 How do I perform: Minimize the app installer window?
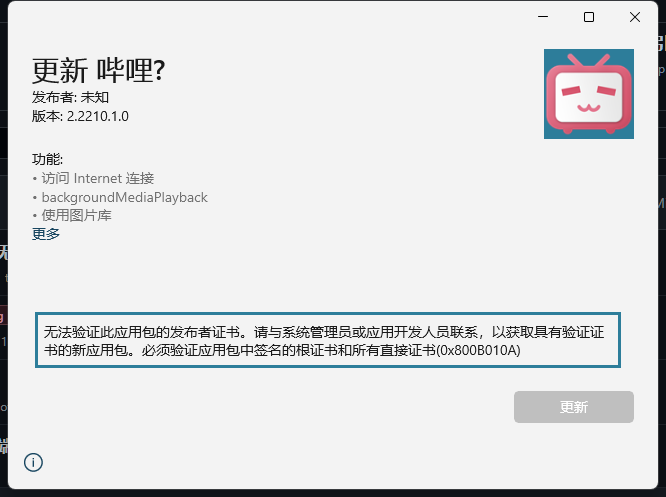543,17
